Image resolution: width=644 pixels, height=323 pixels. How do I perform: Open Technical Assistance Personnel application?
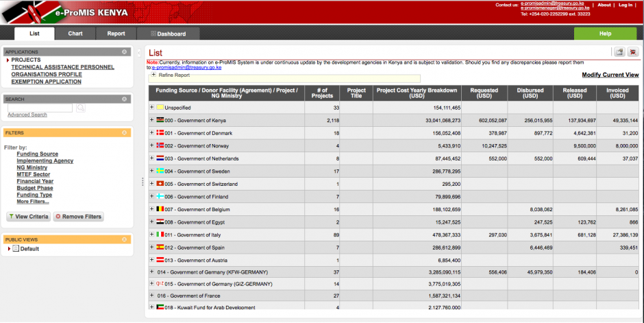point(63,67)
